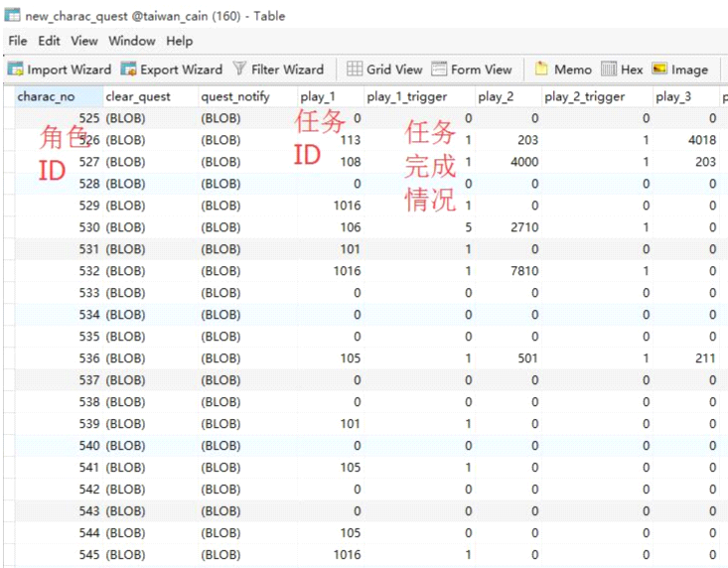
Task: Open the File menu
Action: pyautogui.click(x=18, y=41)
